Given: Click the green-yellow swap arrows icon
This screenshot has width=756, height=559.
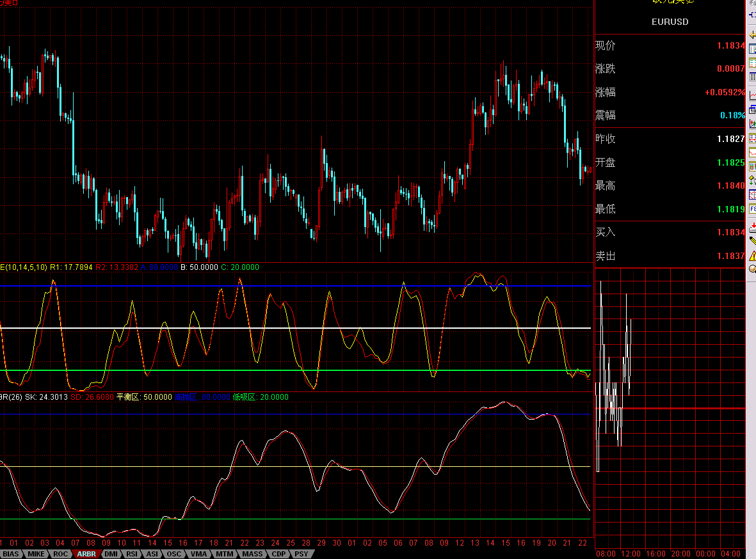Looking at the screenshot, I should (753, 181).
